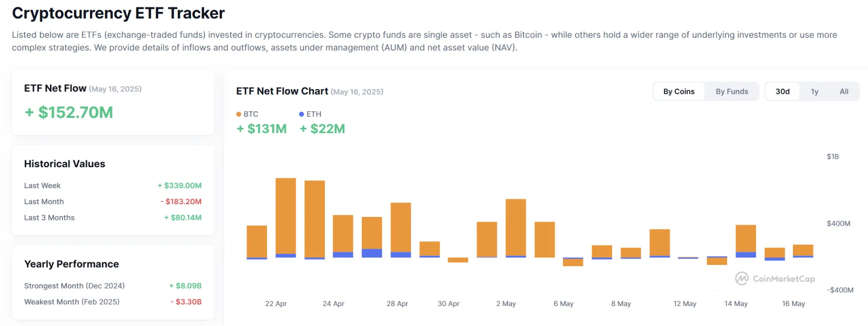The height and width of the screenshot is (326, 868).
Task: Click the tallest orange bar near 22 Apr
Action: (x=286, y=216)
